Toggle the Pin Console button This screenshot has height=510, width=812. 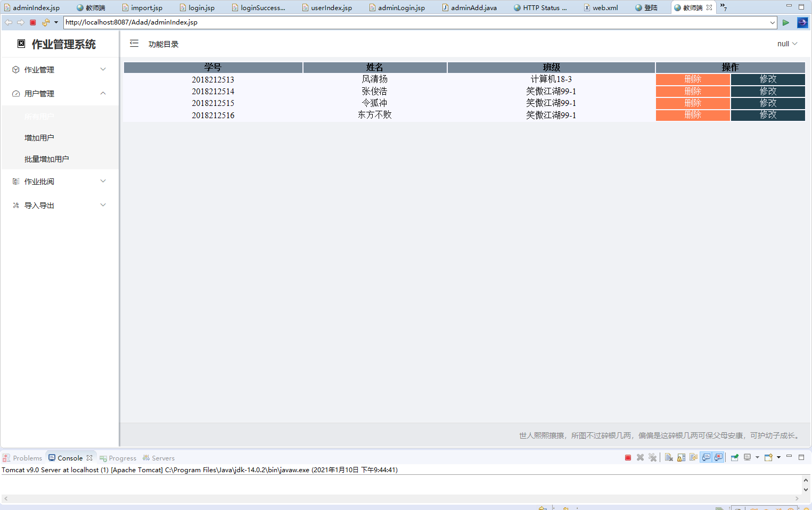pos(735,457)
